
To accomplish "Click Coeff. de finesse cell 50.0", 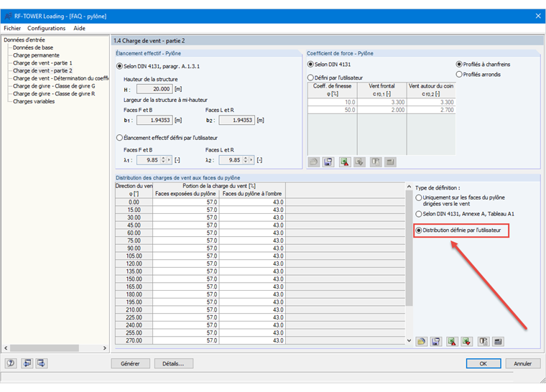I will (x=333, y=110).
